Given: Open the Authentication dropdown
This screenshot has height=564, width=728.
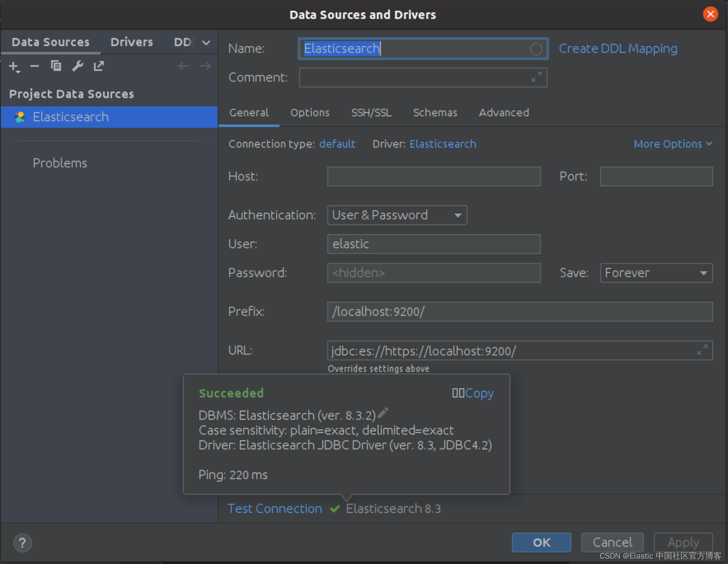Looking at the screenshot, I should 397,215.
